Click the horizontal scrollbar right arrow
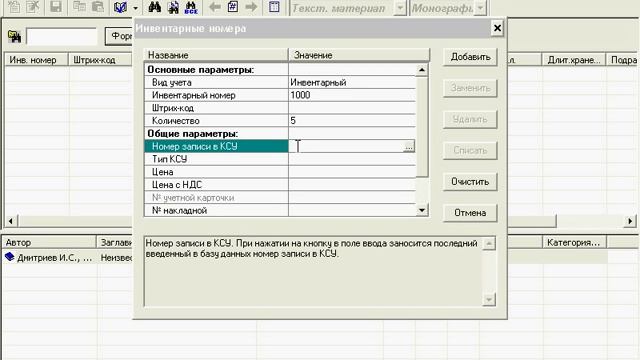 coord(631,221)
